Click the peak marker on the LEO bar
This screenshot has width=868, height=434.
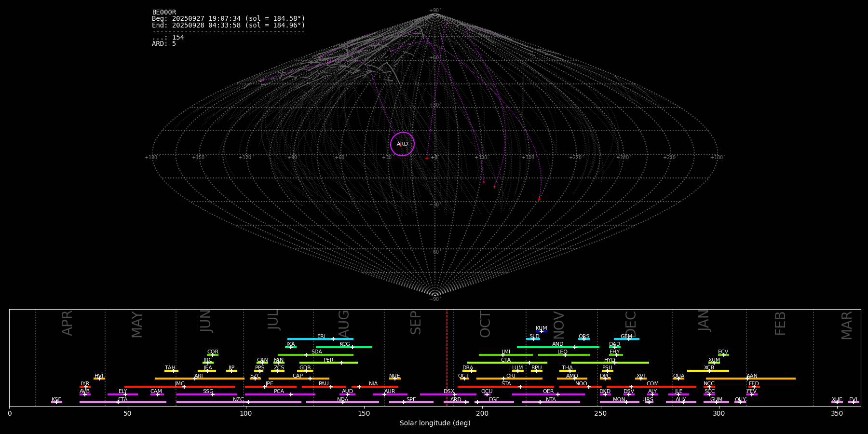(565, 355)
